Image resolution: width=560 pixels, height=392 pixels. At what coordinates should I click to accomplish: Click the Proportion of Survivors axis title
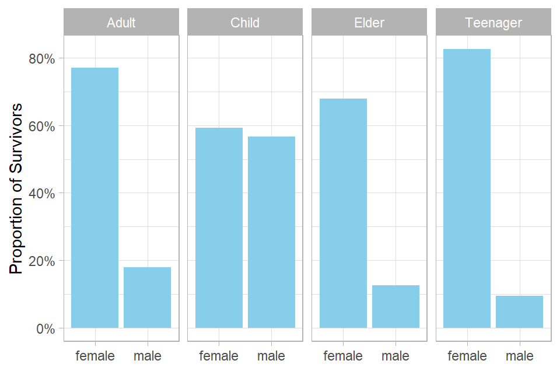16,188
